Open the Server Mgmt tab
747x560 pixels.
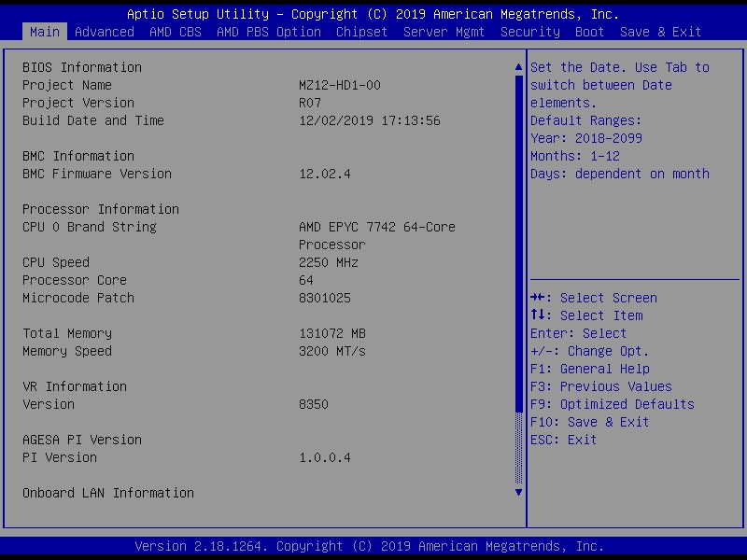(x=444, y=32)
